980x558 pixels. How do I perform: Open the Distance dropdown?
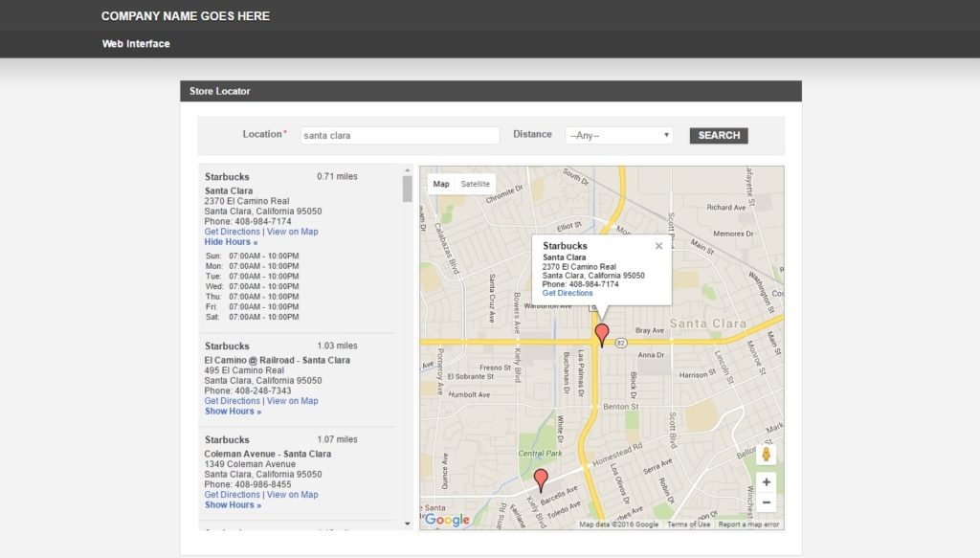pyautogui.click(x=618, y=136)
